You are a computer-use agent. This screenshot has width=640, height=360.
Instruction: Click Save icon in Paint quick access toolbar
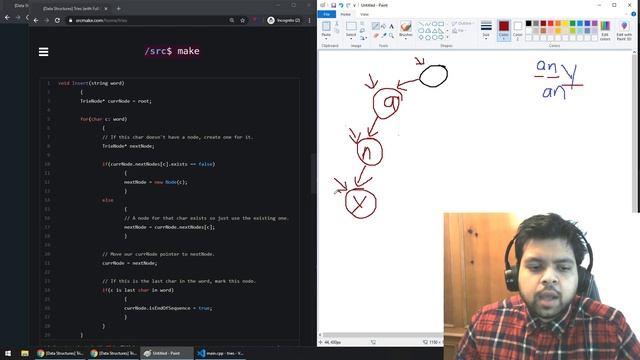click(333, 5)
